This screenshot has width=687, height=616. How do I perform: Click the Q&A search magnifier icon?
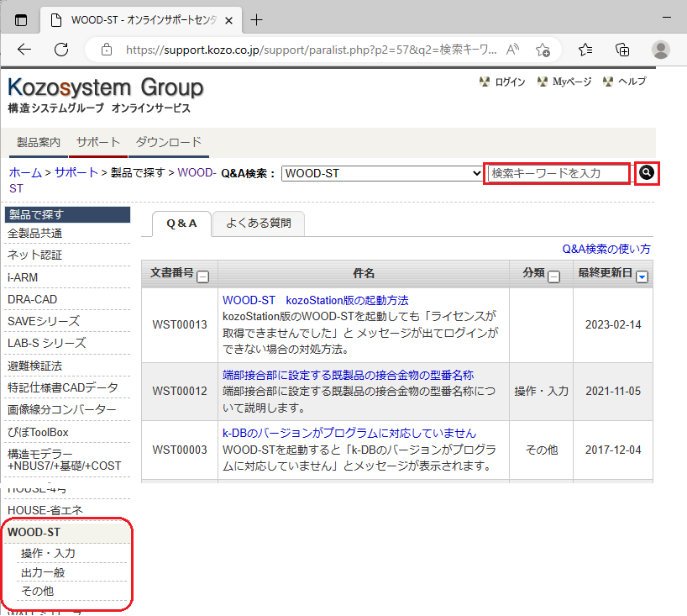646,173
